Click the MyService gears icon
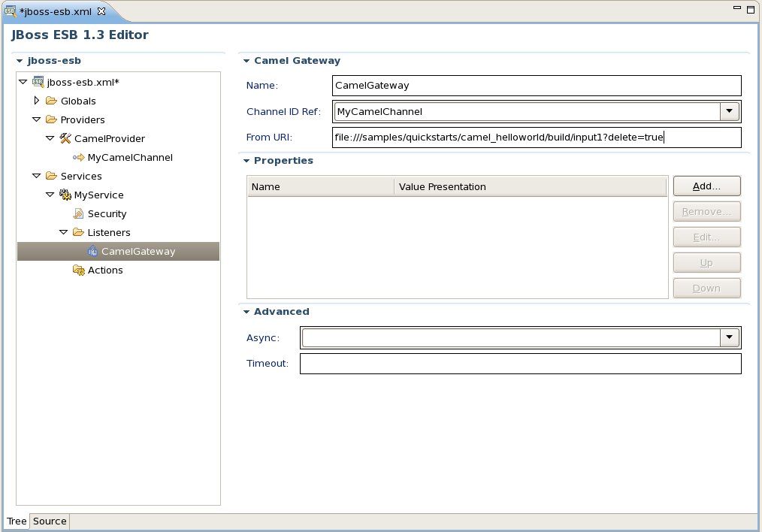 coord(65,195)
